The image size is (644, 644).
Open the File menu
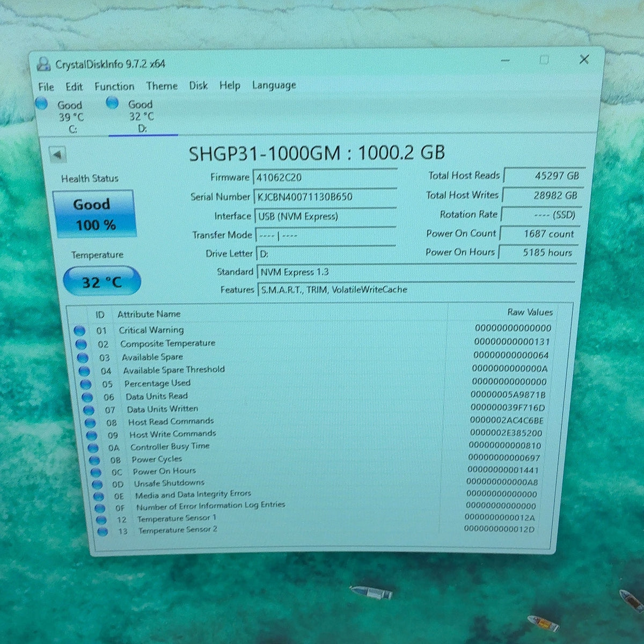click(x=46, y=87)
